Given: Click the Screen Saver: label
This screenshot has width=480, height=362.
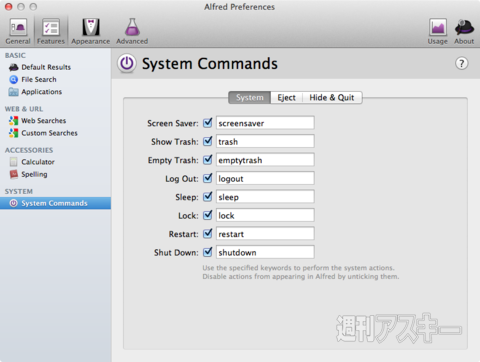Looking at the screenshot, I should click(x=173, y=123).
